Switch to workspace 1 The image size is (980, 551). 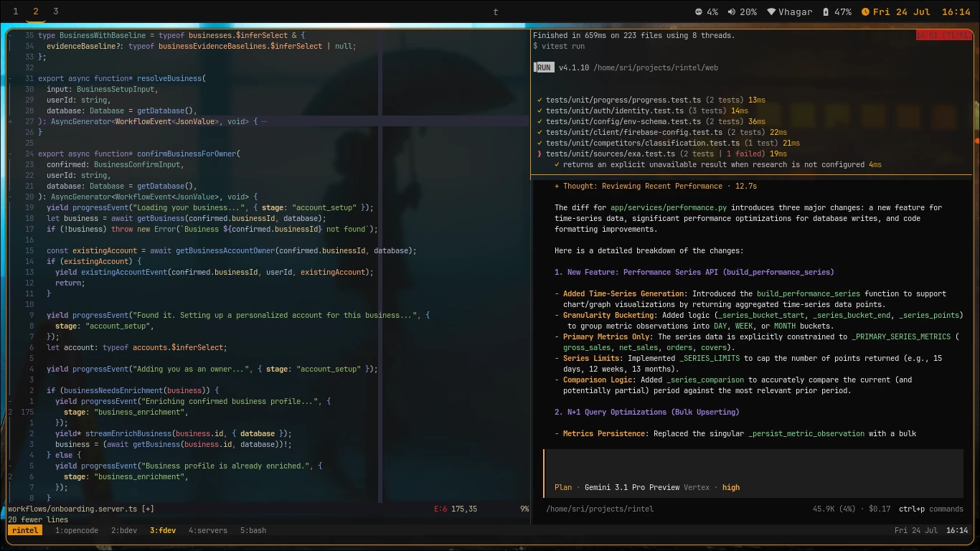(15, 11)
